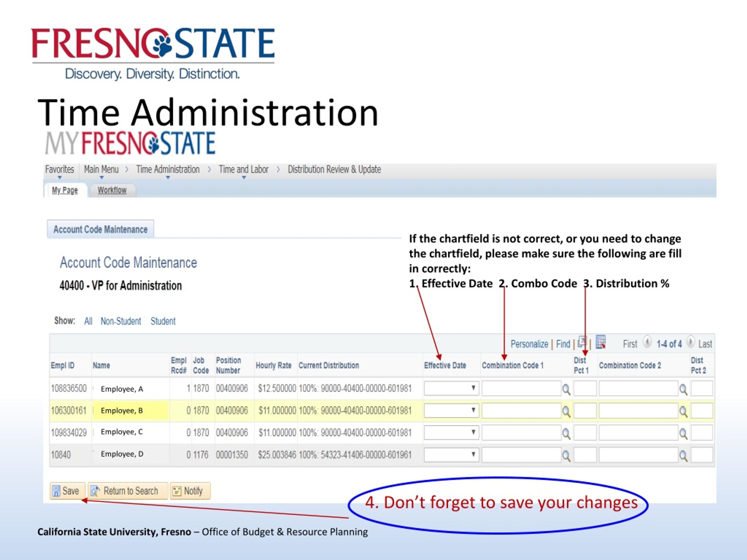The image size is (747, 560).
Task: Sort by the Job Code column header
Action: [x=201, y=365]
